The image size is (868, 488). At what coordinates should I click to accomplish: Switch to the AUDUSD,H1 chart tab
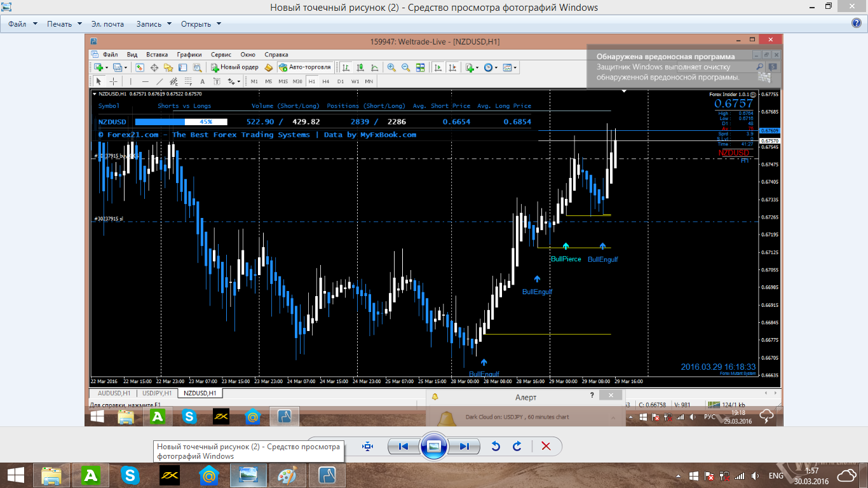click(114, 393)
